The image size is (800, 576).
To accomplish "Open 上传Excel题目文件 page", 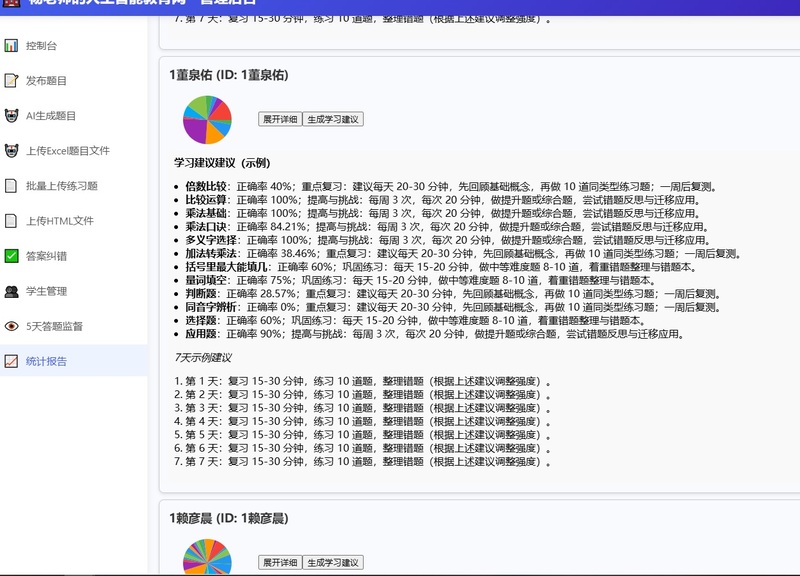I will [x=74, y=151].
